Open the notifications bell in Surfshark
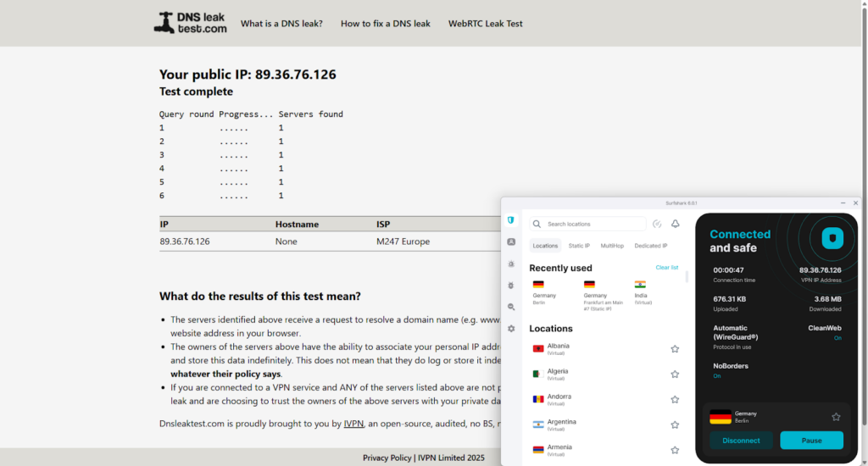Screen dimensions: 868x466 coord(676,225)
